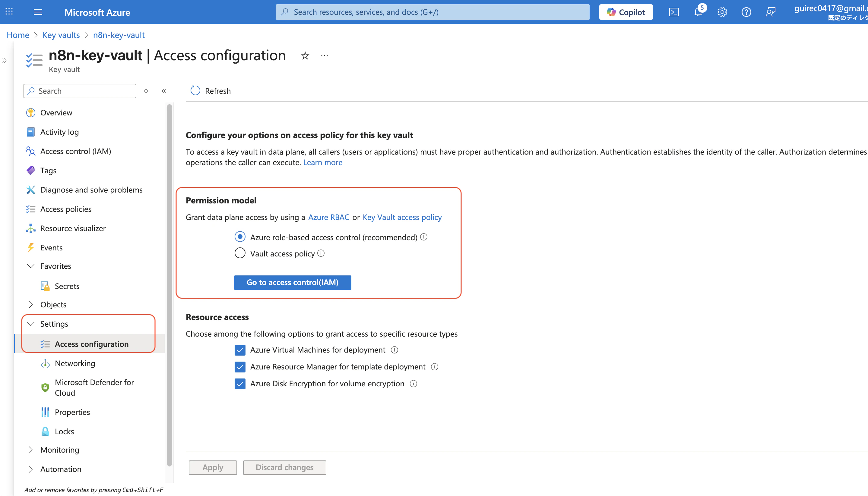Uncheck Azure Virtual Machines for deployment
Image resolution: width=868 pixels, height=496 pixels.
240,350
